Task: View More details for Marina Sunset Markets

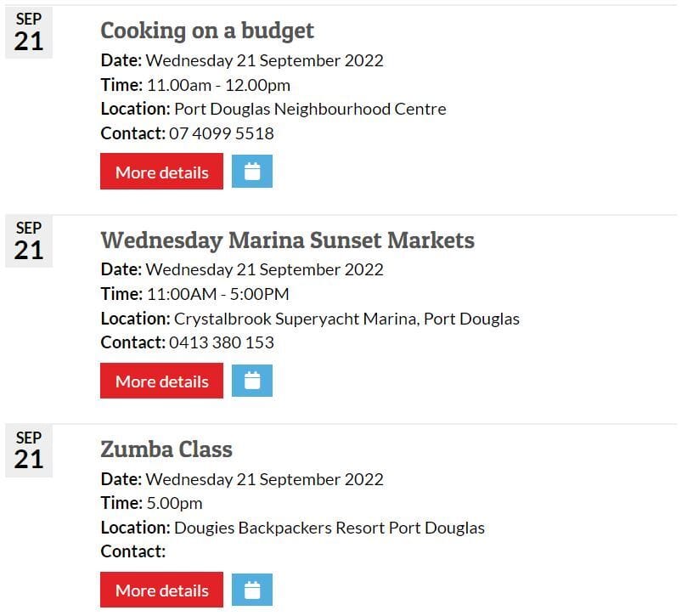Action: (x=161, y=381)
